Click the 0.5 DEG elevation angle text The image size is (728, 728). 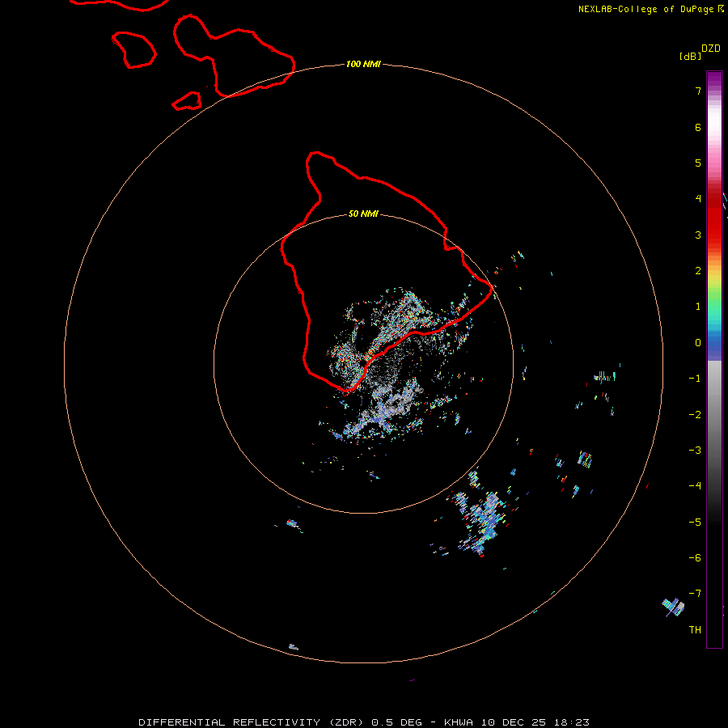pos(397,722)
